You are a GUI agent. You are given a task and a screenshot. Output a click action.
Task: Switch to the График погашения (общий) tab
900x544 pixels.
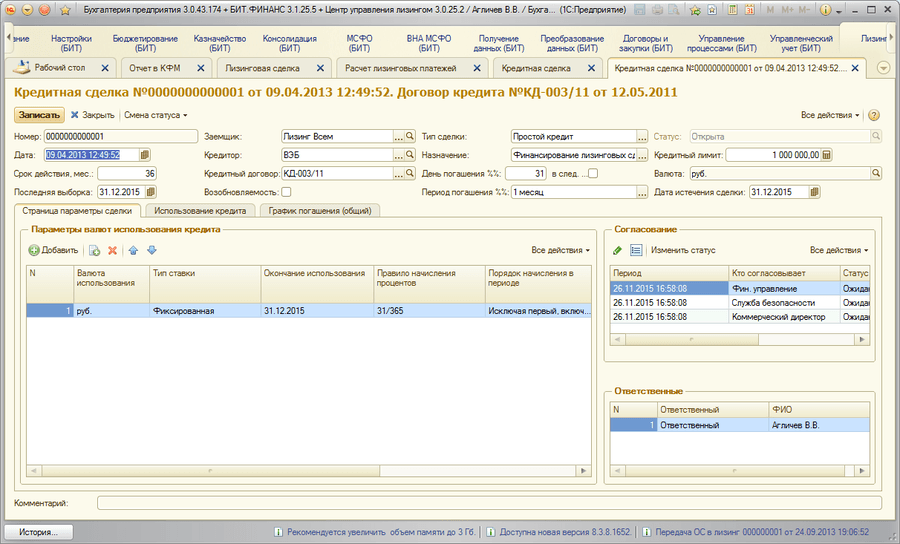coord(320,211)
